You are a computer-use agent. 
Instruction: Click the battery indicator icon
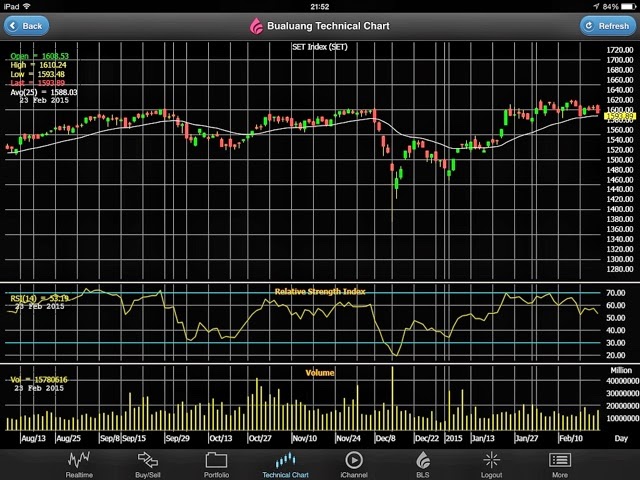(628, 7)
